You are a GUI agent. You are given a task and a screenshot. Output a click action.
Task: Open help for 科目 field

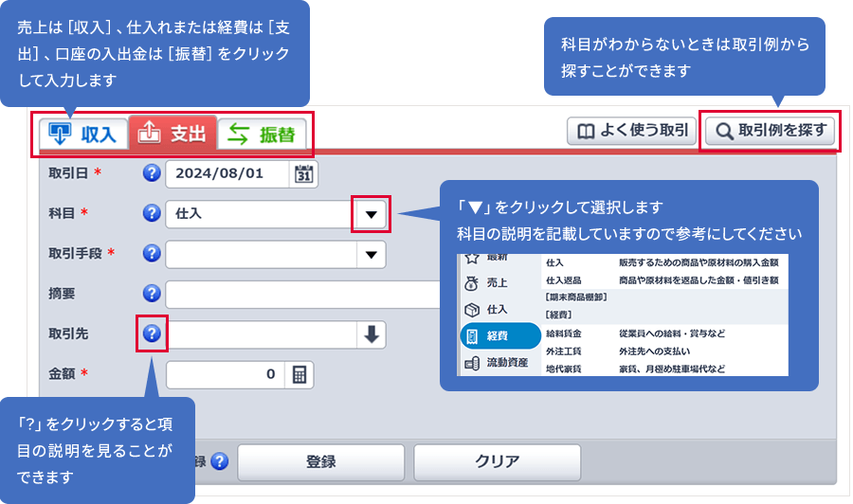click(152, 213)
